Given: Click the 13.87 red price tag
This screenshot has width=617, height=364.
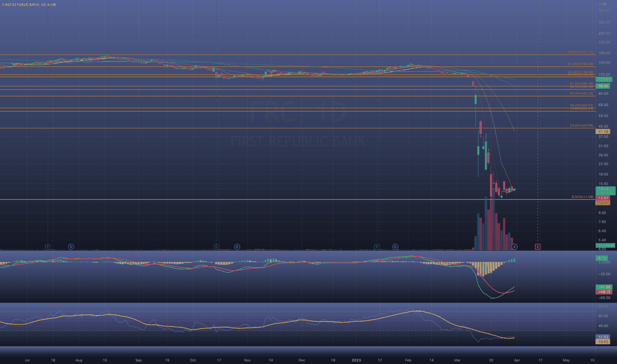Looking at the screenshot, I should 603,197.
